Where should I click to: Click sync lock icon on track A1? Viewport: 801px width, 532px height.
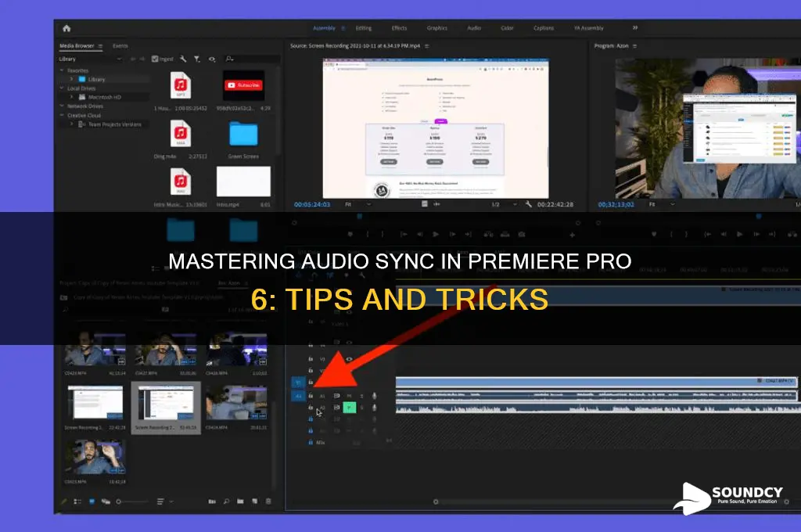(x=336, y=396)
